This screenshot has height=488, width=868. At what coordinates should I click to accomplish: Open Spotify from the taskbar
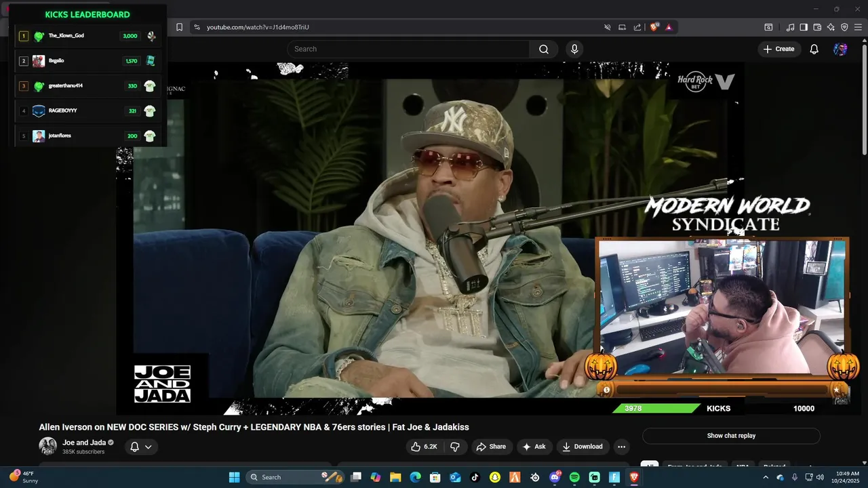(574, 477)
